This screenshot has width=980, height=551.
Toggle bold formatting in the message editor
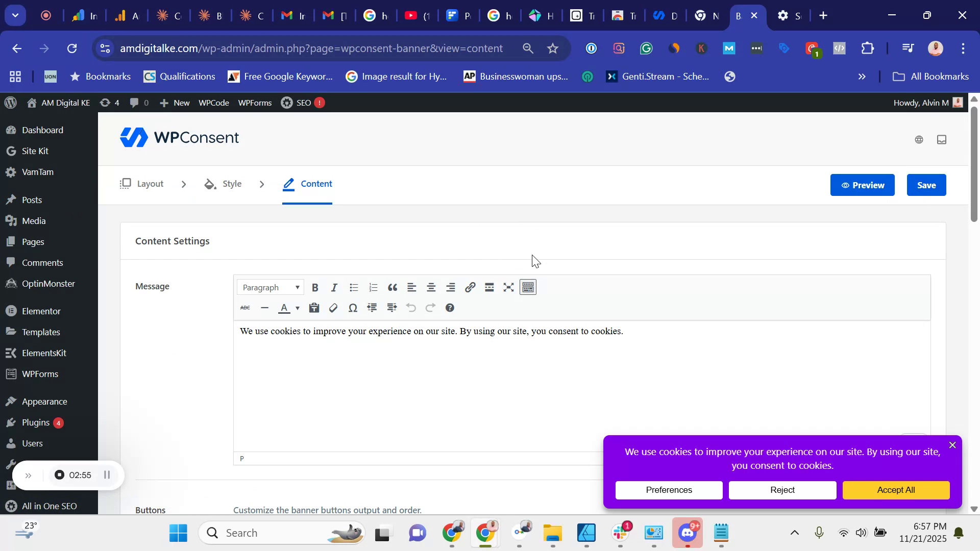[x=314, y=287]
